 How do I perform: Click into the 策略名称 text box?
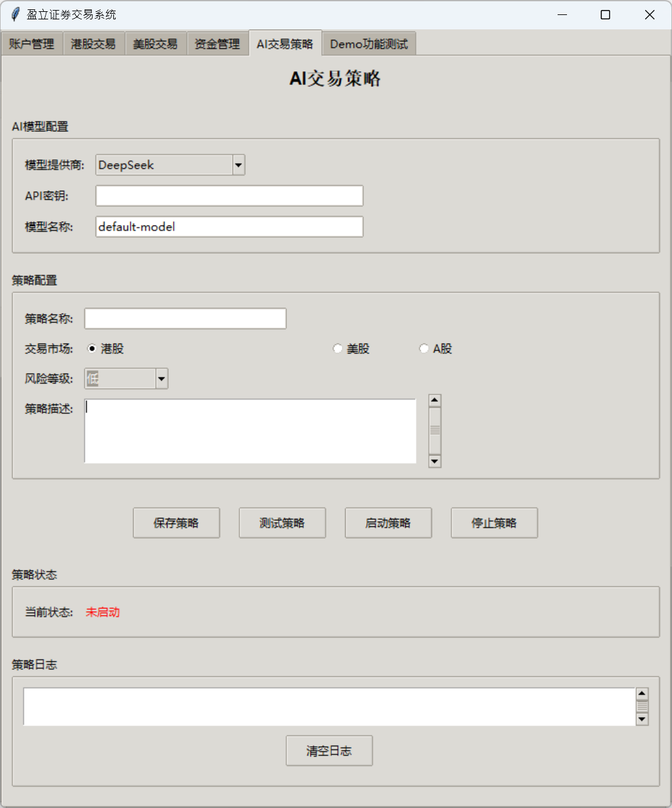tap(186, 319)
